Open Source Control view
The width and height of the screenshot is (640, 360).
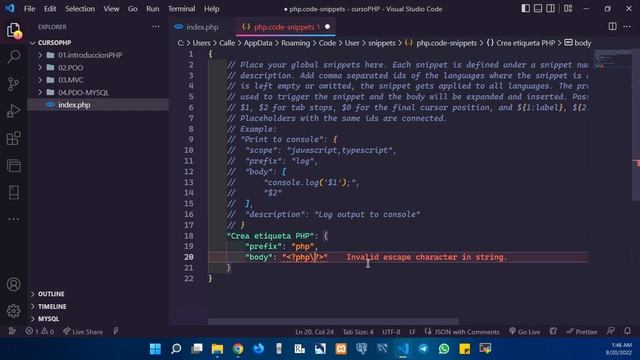13,84
